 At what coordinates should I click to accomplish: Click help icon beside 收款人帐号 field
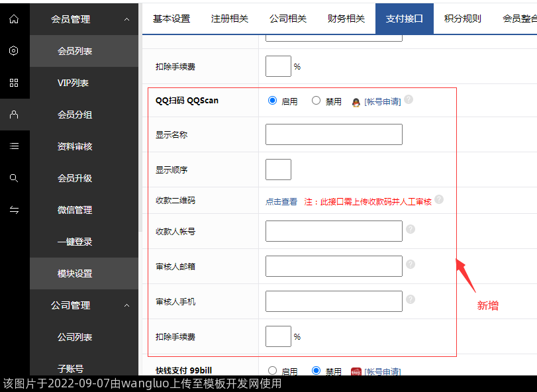click(411, 229)
